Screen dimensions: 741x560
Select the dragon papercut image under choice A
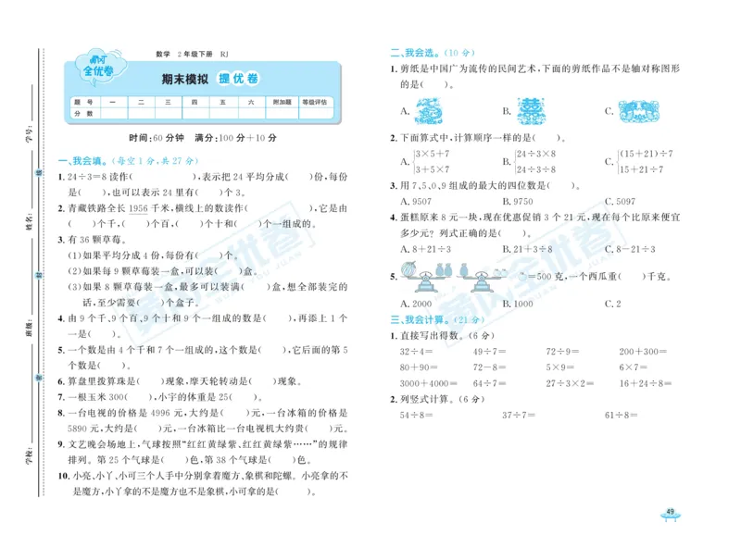tap(428, 109)
